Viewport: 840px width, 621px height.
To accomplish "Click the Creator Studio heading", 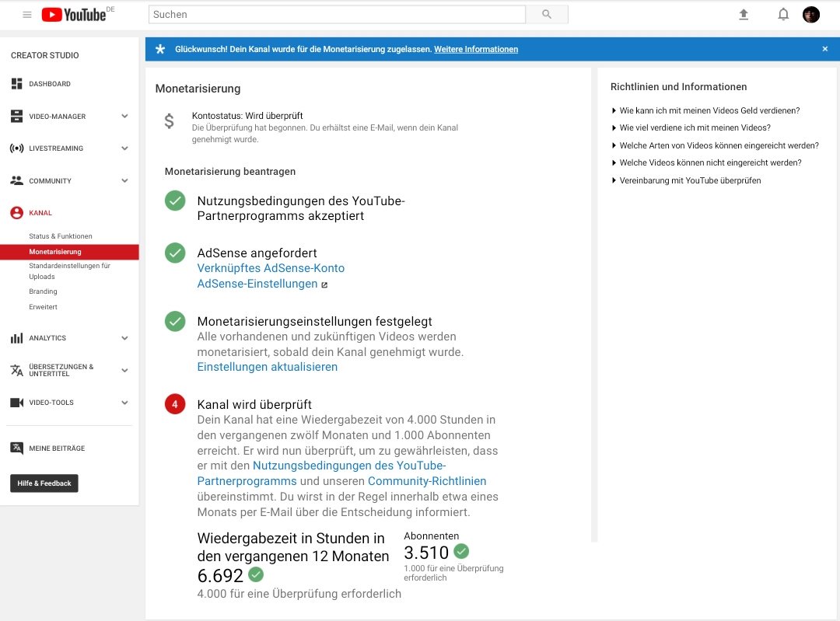I will [45, 55].
